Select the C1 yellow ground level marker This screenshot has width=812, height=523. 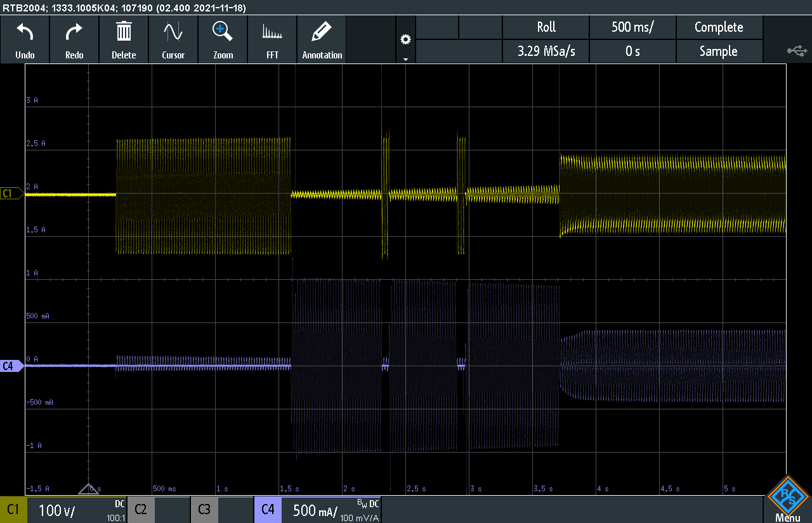click(x=11, y=194)
